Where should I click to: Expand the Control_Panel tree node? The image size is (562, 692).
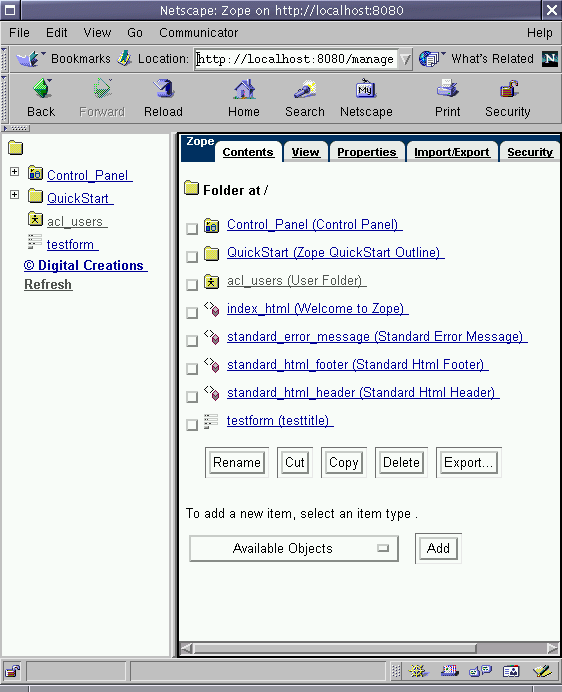click(15, 172)
